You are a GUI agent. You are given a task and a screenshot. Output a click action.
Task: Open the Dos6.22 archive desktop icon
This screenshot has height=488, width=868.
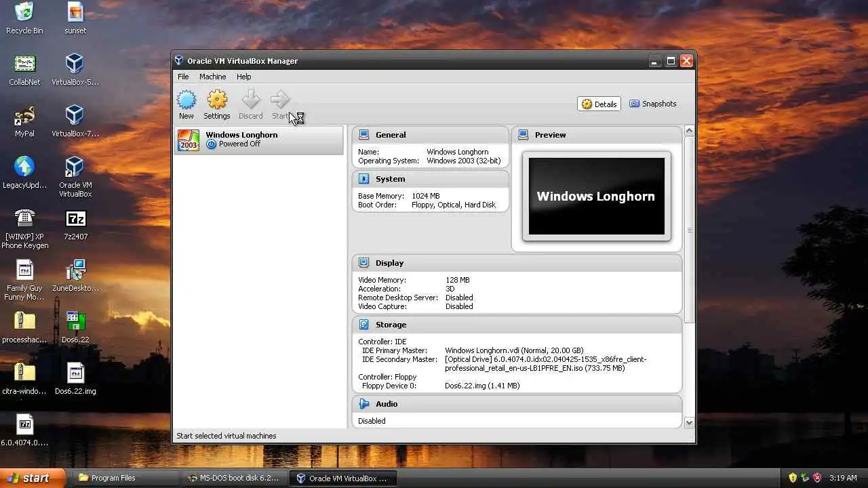click(x=75, y=321)
